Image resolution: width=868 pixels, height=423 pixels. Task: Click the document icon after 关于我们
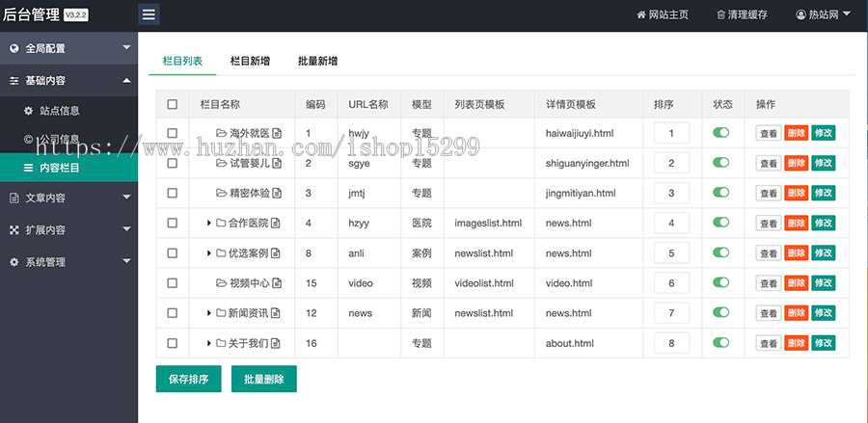pyautogui.click(x=275, y=343)
